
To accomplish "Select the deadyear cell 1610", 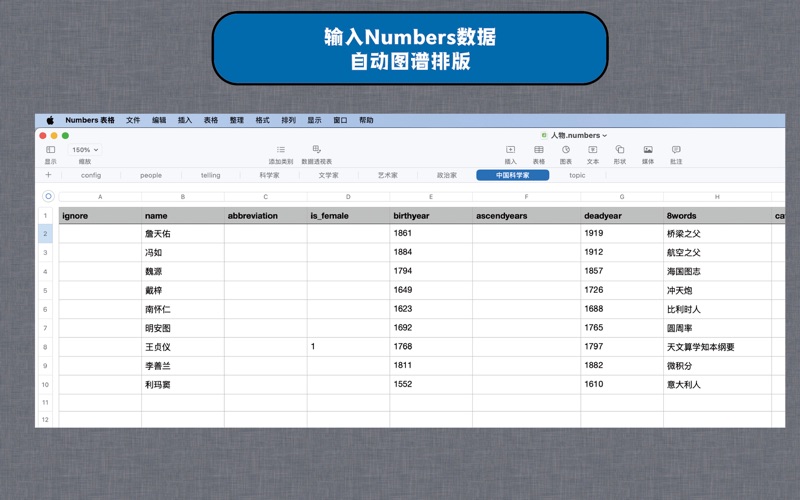I will click(x=622, y=385).
